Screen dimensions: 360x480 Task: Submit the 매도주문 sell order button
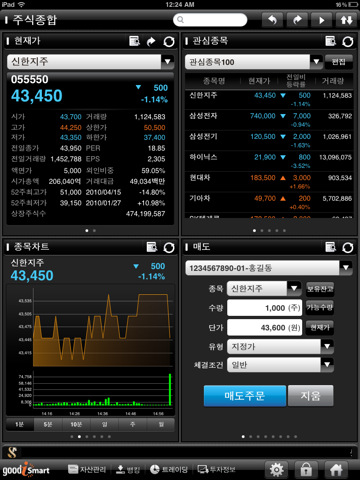[x=245, y=396]
